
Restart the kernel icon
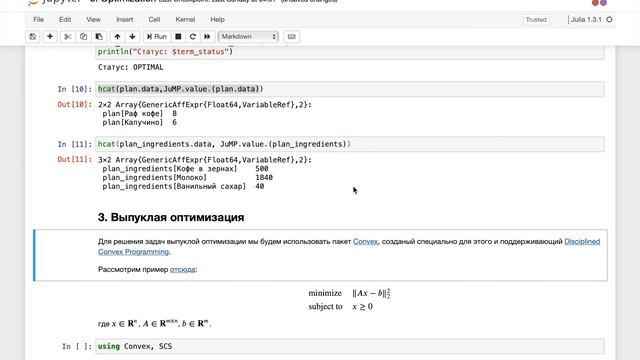tap(193, 37)
